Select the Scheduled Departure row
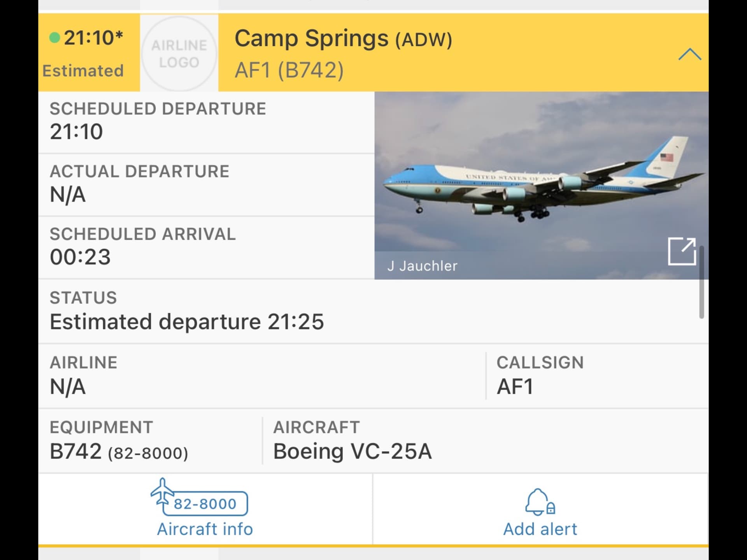The height and width of the screenshot is (560, 747). (206, 121)
